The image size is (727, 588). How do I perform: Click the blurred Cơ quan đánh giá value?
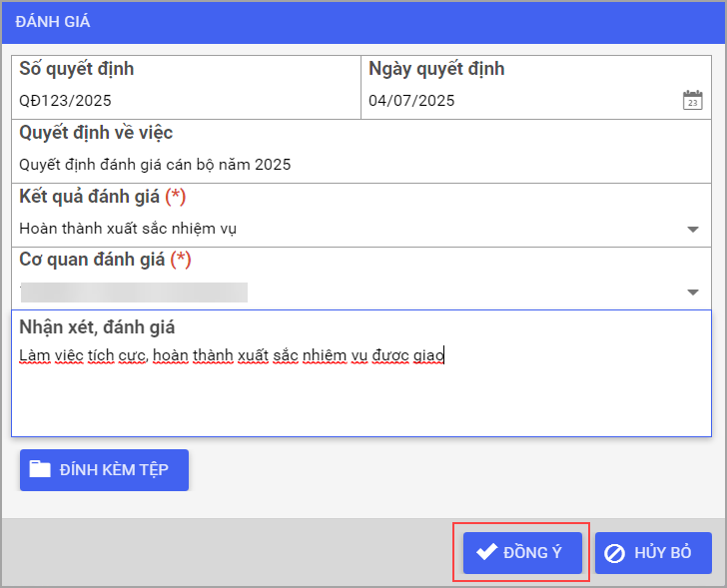coord(134,292)
